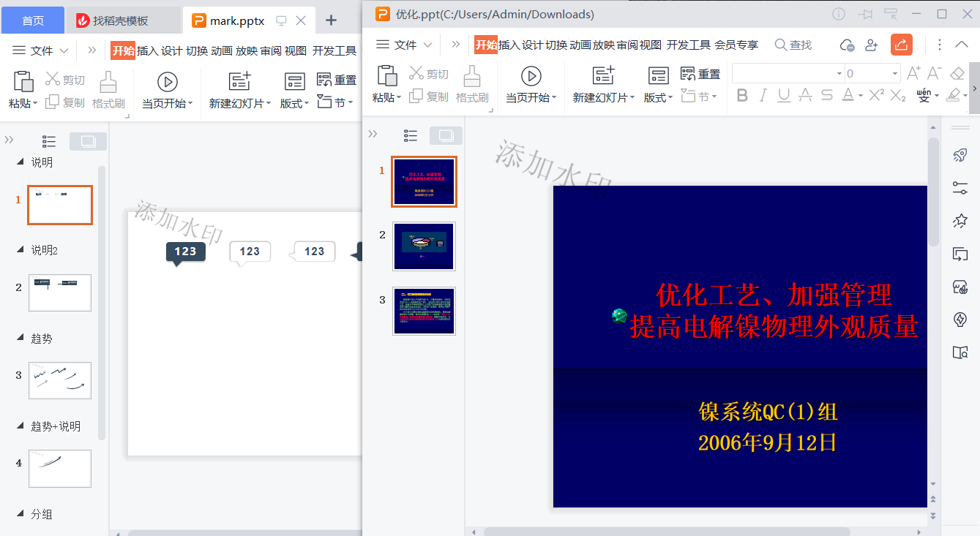Image resolution: width=980 pixels, height=536 pixels.
Task: Select slide 2 thumbnail in 优化.ppt
Action: (x=424, y=246)
